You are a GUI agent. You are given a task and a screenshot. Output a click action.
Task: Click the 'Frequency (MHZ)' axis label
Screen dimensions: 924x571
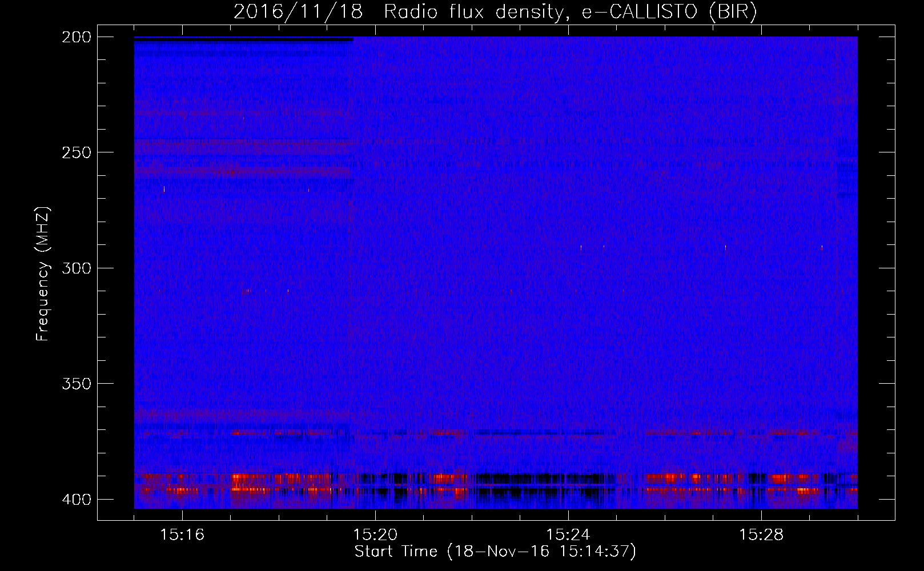tap(43, 274)
